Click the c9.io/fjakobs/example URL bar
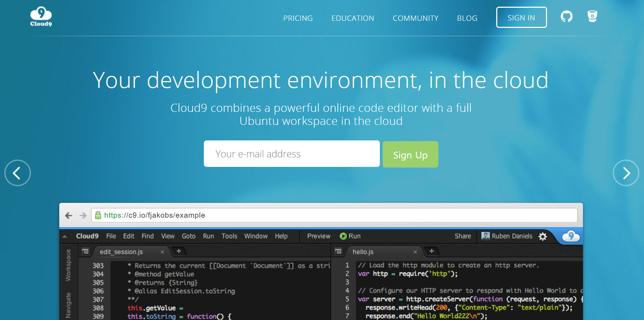Image resolution: width=644 pixels, height=320 pixels. tap(334, 215)
